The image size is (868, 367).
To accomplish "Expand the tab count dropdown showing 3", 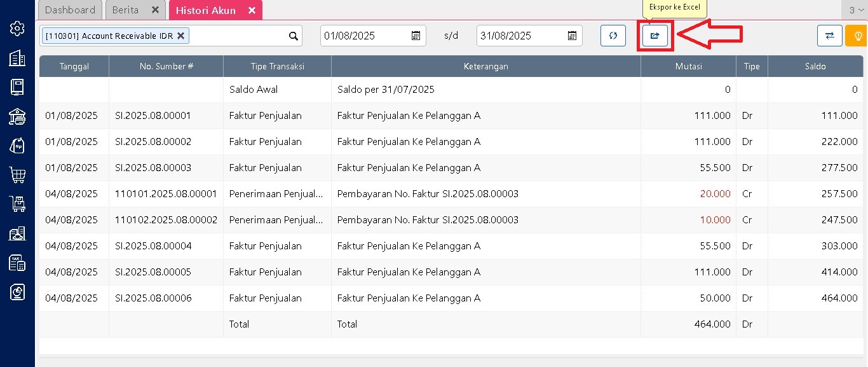I will [855, 10].
